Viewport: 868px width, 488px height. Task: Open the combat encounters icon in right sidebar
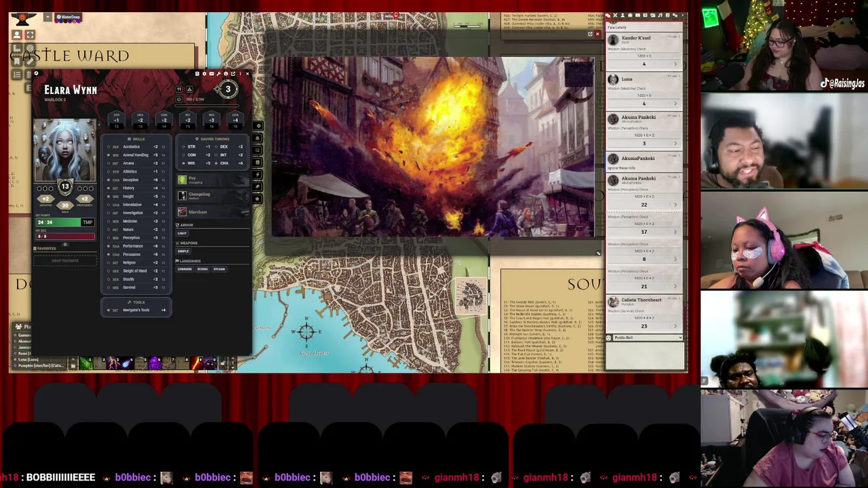tap(615, 15)
